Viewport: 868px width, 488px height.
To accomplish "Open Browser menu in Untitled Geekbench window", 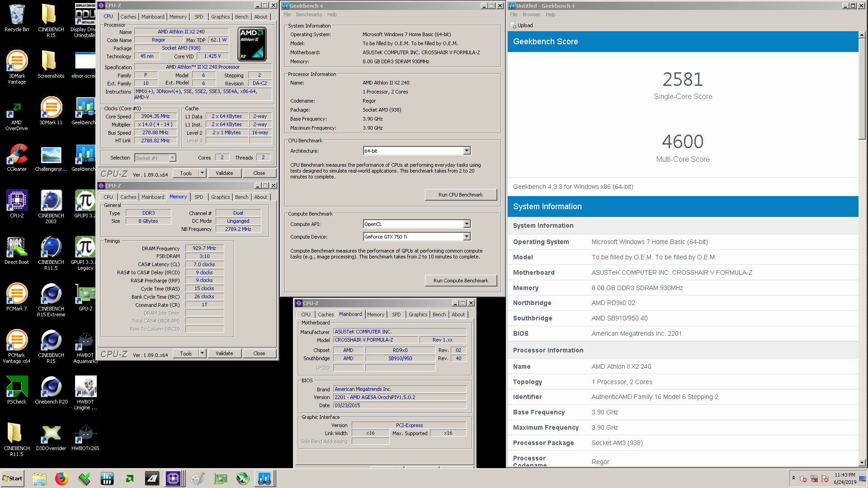I will [x=531, y=14].
